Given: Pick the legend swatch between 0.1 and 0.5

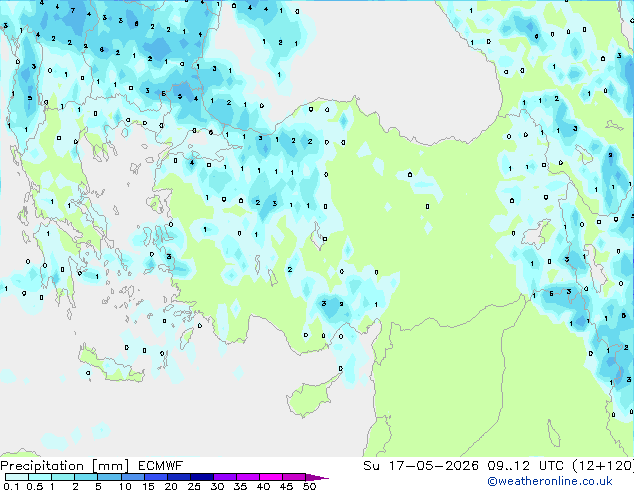Looking at the screenshot, I should (x=17, y=477).
